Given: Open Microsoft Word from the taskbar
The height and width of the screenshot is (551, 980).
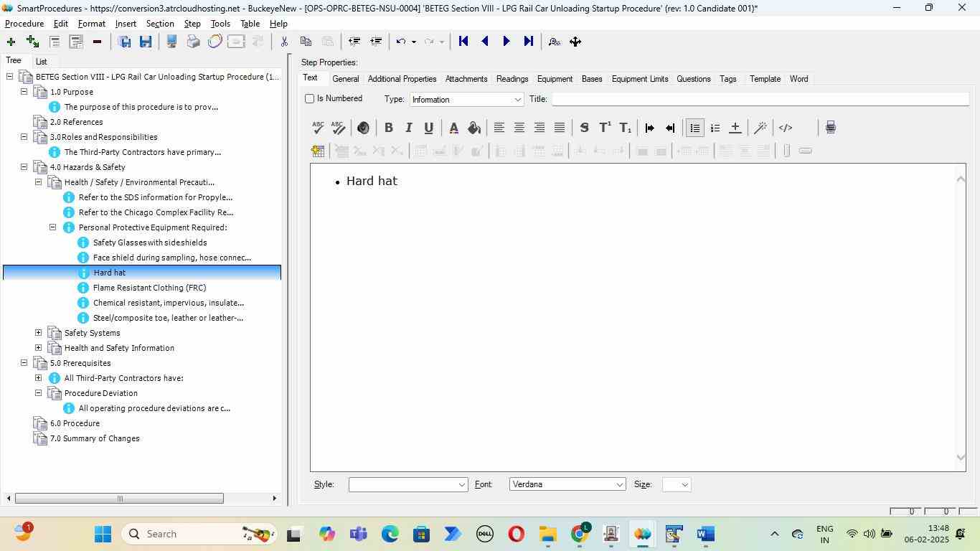Looking at the screenshot, I should 706,534.
